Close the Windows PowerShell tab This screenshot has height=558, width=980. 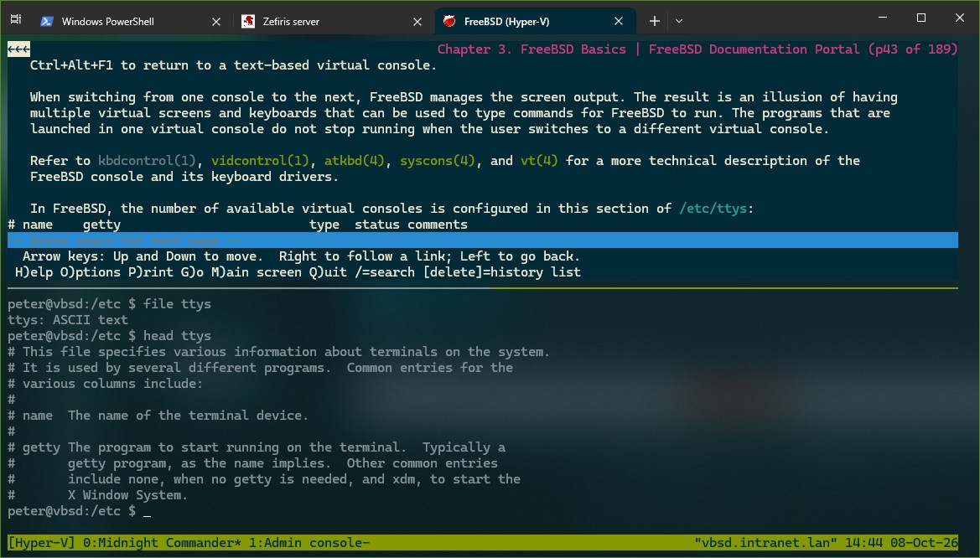pyautogui.click(x=216, y=21)
